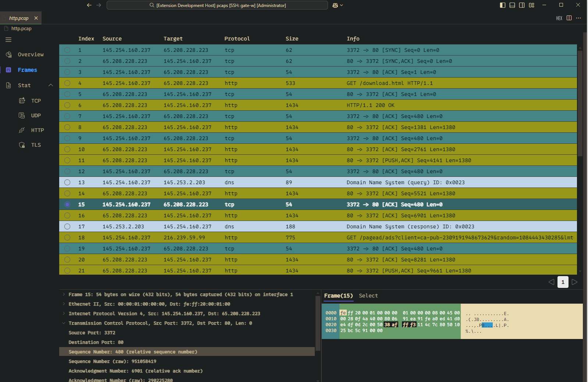Select radio button for frame 13
Screen dimensions: 588x382
click(x=67, y=182)
